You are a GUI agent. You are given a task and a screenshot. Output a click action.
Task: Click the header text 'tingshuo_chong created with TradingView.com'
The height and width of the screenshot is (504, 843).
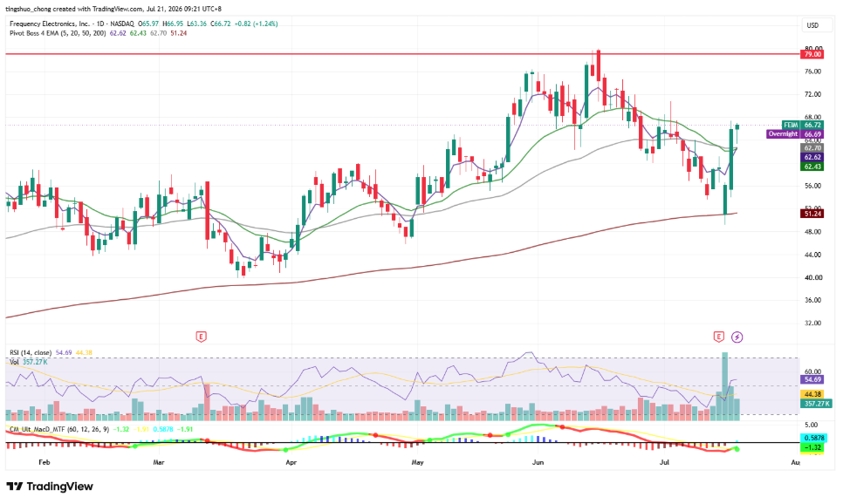pos(75,9)
